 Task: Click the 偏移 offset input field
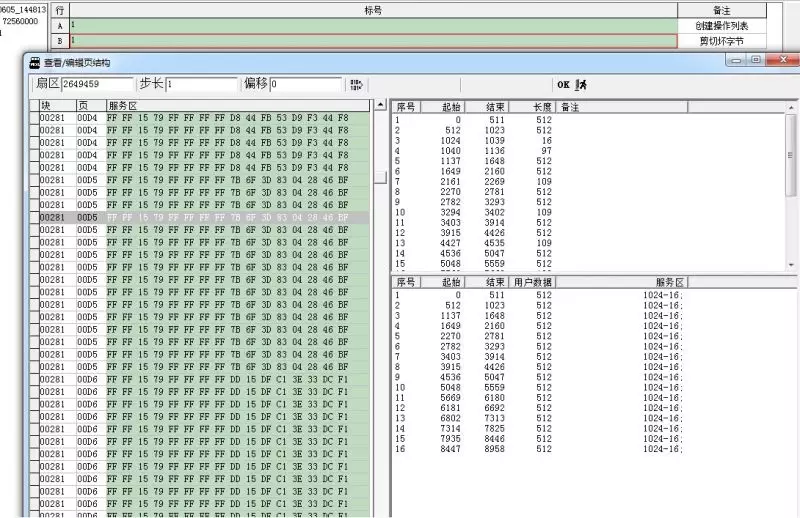coord(305,85)
